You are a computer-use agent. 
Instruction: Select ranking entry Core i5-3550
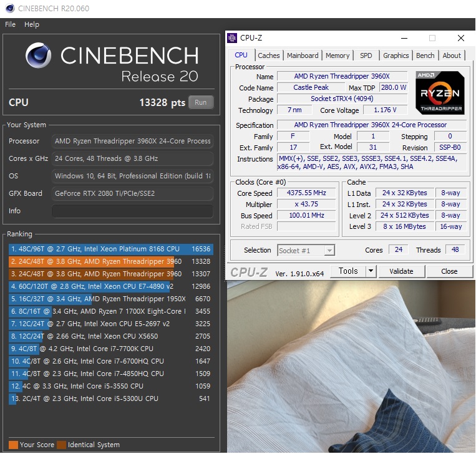(x=111, y=386)
